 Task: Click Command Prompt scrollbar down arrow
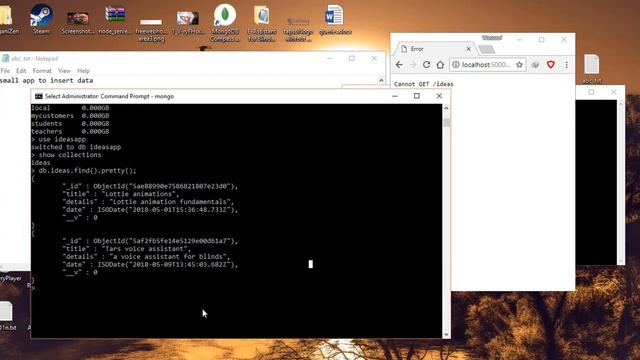446,334
